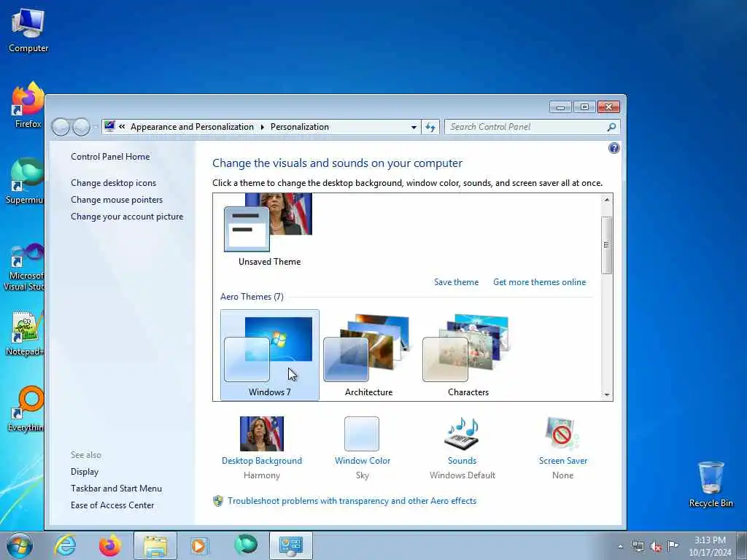Click the Screen Saver text link
The image size is (747, 560).
pyautogui.click(x=563, y=461)
